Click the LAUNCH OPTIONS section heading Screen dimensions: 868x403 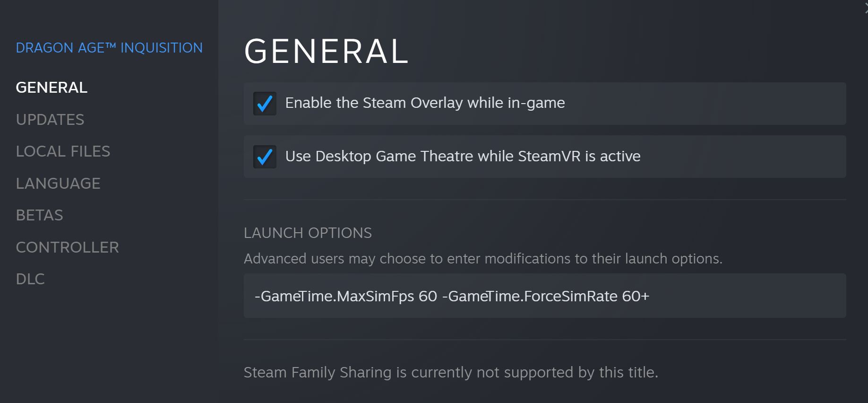point(308,233)
